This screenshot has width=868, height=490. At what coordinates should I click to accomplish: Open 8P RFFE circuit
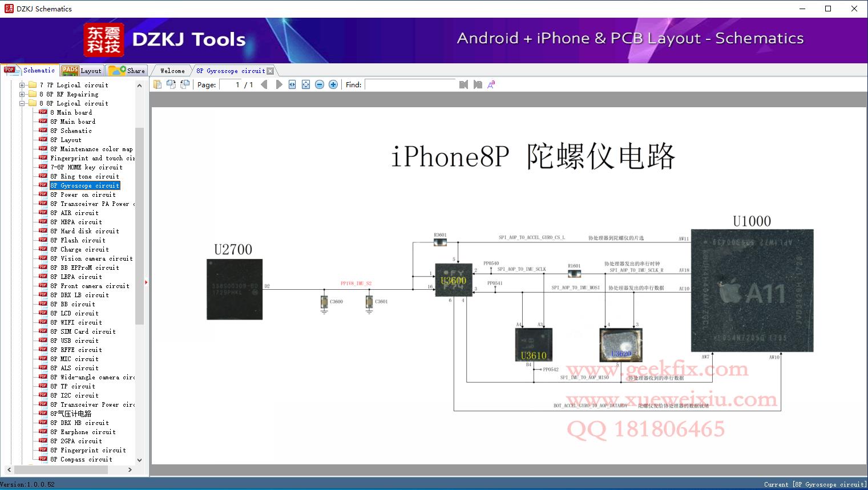76,350
